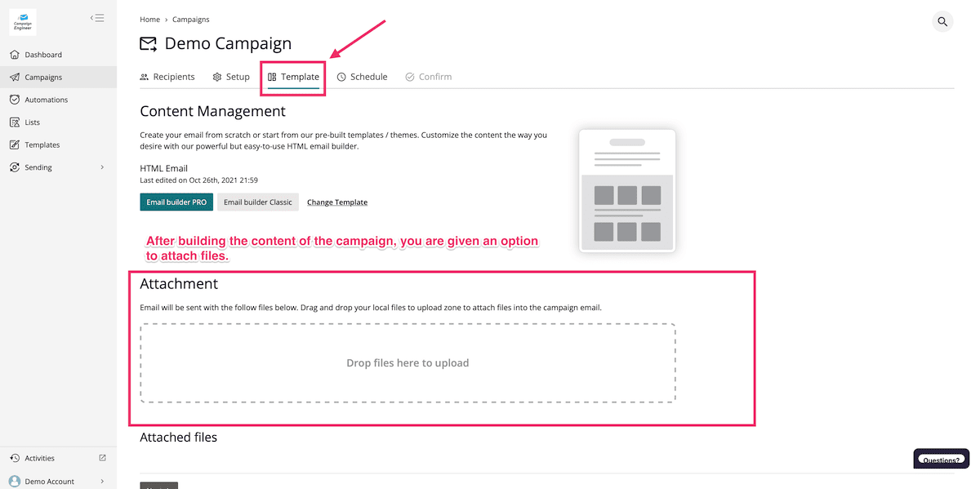Collapse the sidebar with the menu icon
The height and width of the screenshot is (489, 980).
(97, 17)
